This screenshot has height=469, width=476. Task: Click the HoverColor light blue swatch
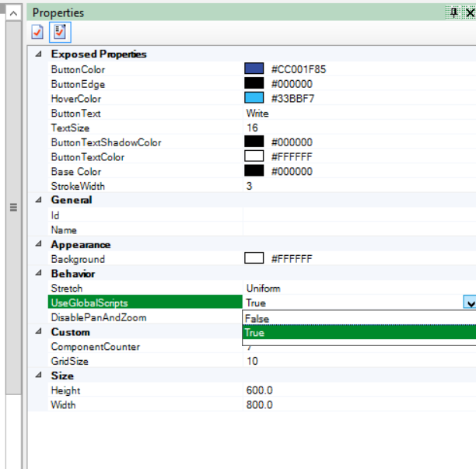click(x=254, y=99)
